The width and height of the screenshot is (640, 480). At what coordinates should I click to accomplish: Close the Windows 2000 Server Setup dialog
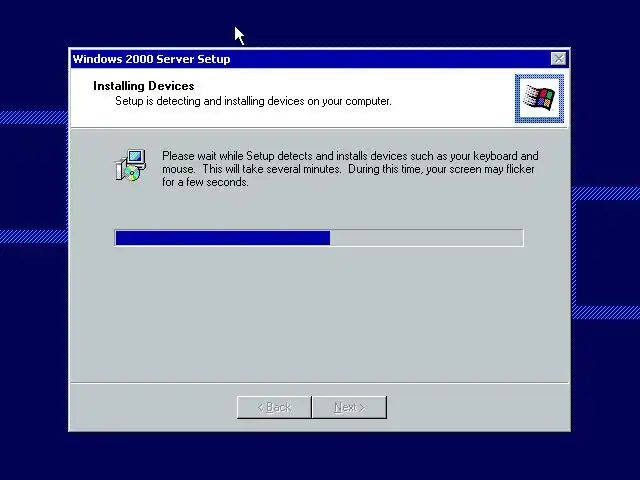click(558, 59)
